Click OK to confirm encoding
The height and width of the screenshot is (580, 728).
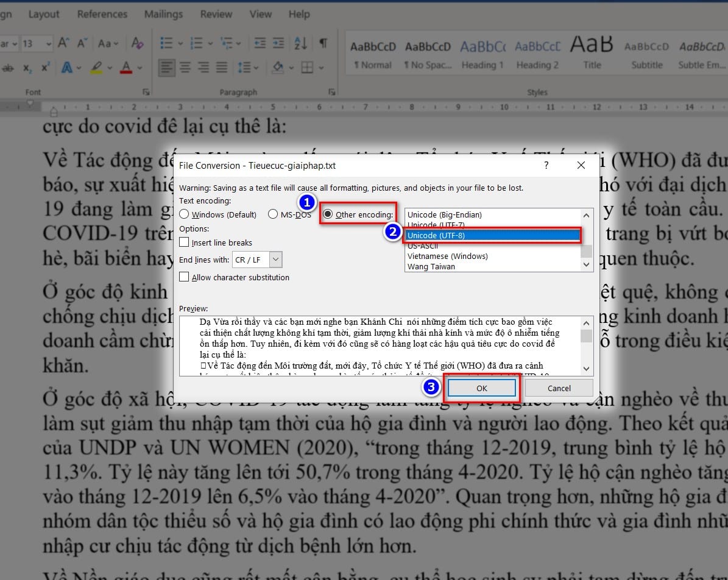point(481,387)
